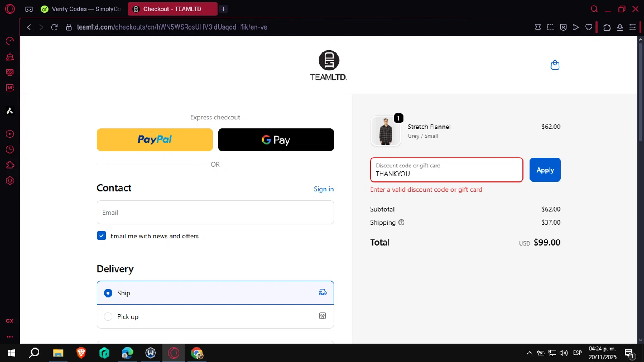644x362 pixels.
Task: Click the invalid discount code error text
Action: coord(426,189)
